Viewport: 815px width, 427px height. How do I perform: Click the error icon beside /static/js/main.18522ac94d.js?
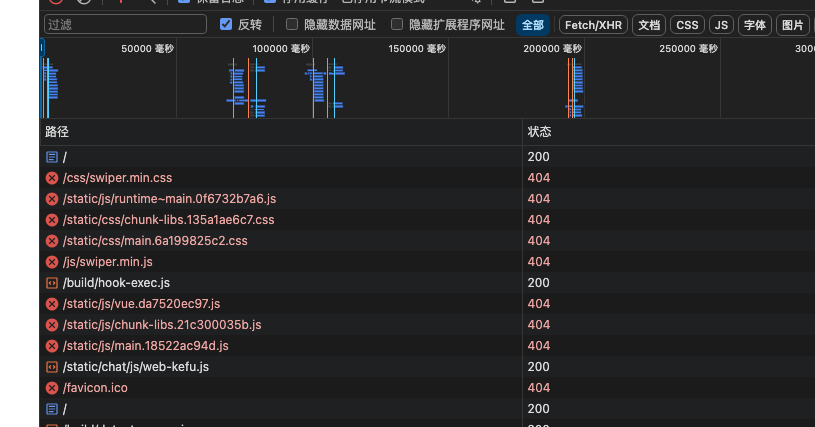(51, 346)
